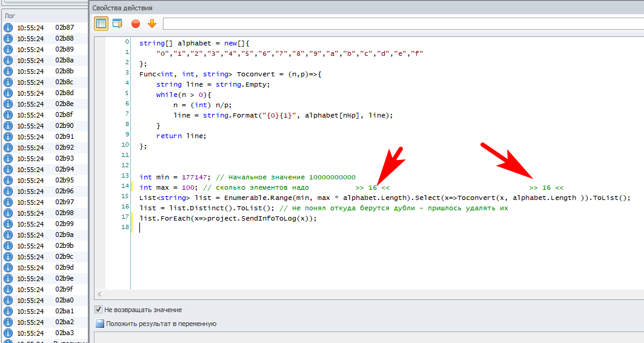
Task: Click the 'list = list.Distinct().ToList();' code
Action: [x=207, y=208]
